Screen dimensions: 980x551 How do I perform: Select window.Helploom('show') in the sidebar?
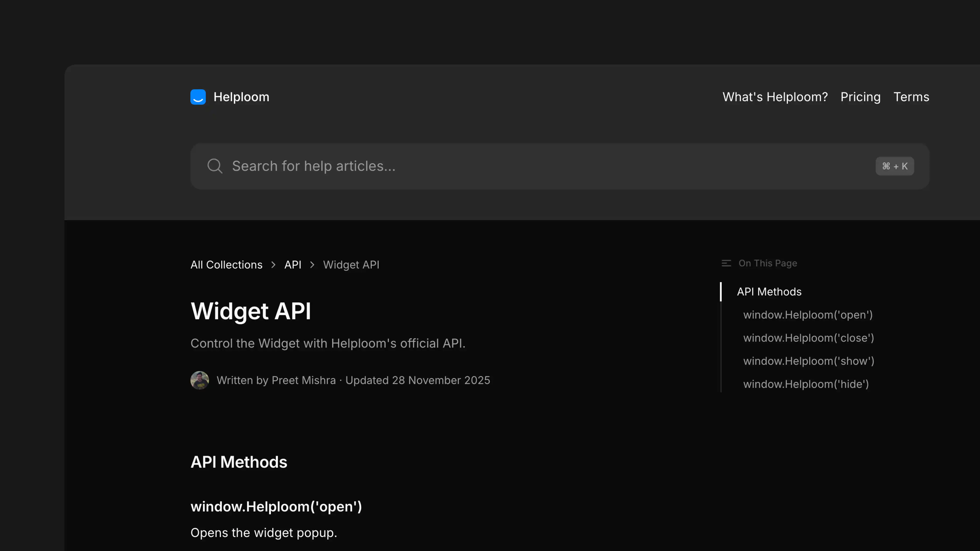[809, 361]
